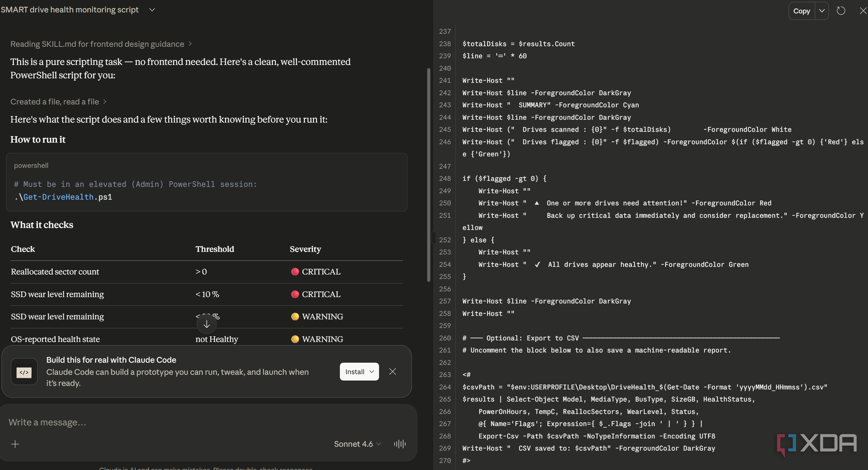Click the 'powershell' code block language label

point(31,166)
